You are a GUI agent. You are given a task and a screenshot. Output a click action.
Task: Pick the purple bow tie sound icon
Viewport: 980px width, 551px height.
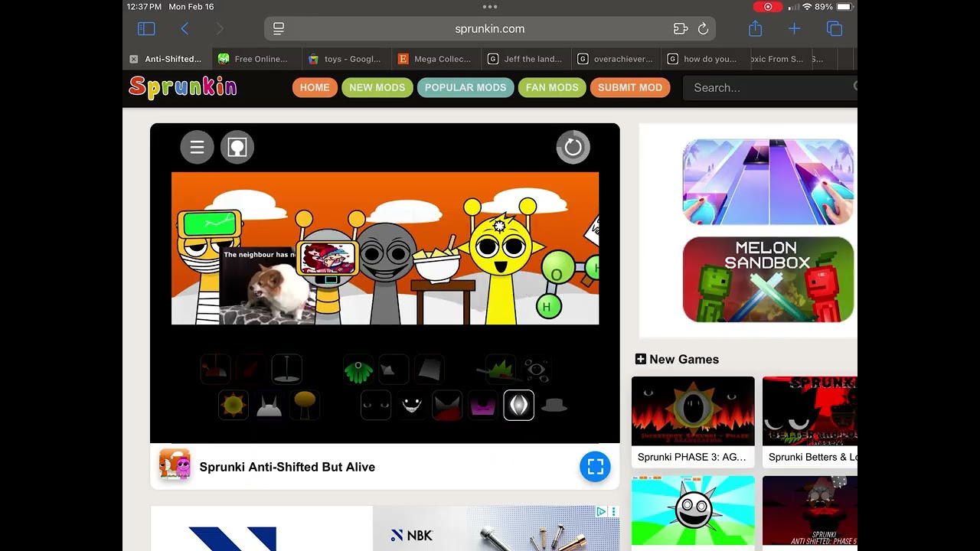(483, 405)
